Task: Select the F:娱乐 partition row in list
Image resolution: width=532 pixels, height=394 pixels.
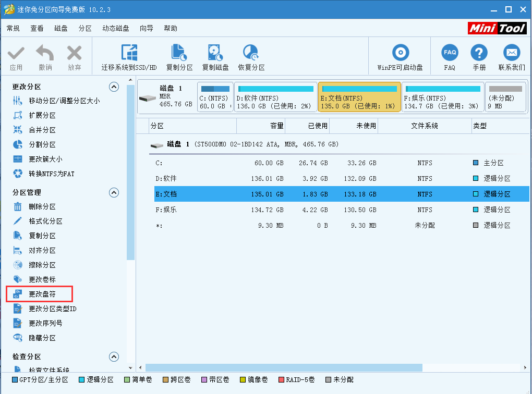Action: 342,210
